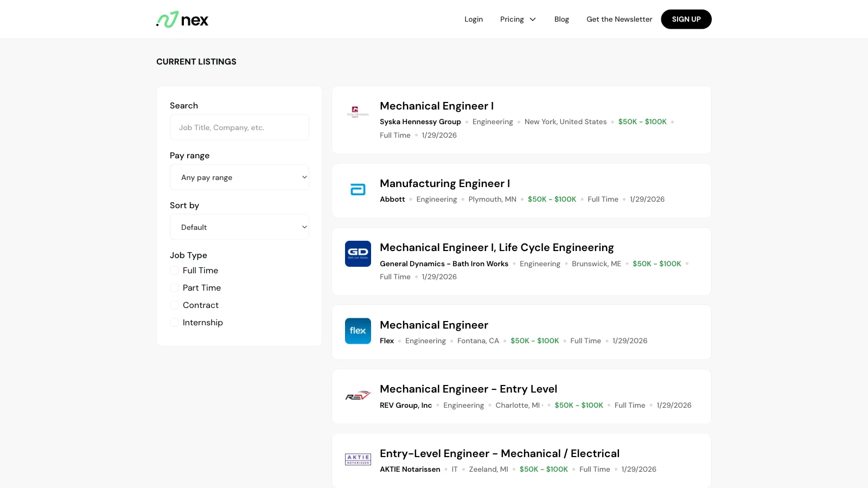Click General Dynamics - Bath Iron Works text

click(x=444, y=264)
